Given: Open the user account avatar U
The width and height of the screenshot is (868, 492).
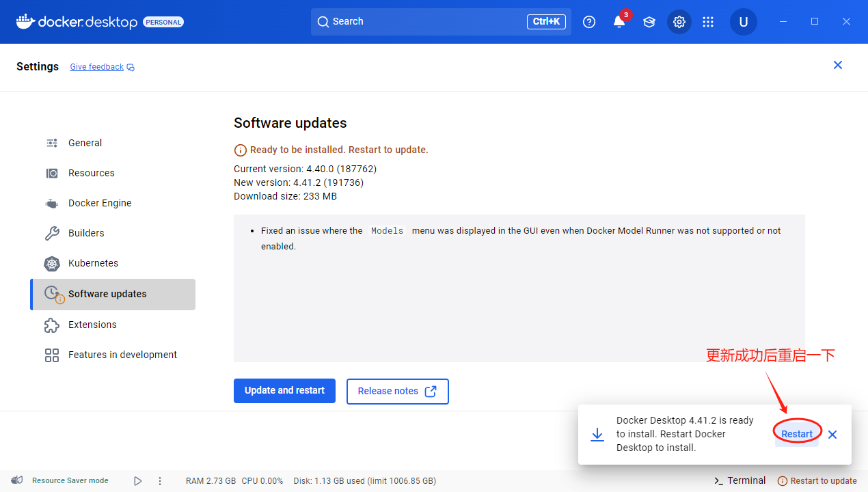Looking at the screenshot, I should click(743, 22).
